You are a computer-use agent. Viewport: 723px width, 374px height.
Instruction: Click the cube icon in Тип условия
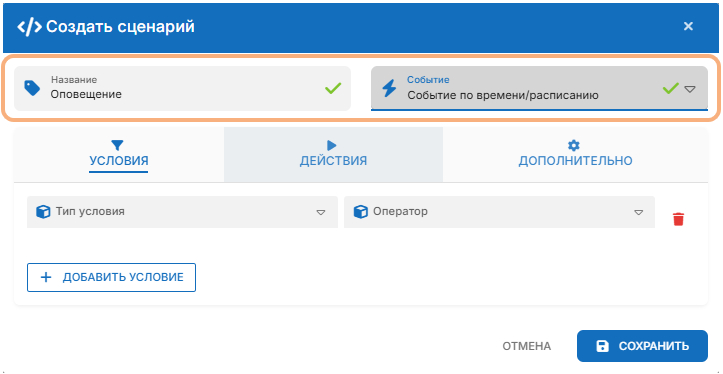click(x=43, y=212)
